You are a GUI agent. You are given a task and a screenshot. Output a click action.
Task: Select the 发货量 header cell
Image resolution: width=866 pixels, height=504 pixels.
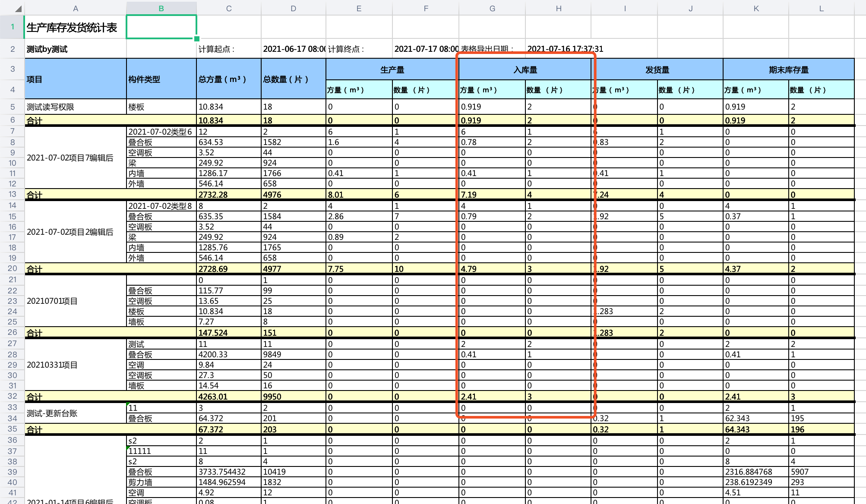coord(657,69)
